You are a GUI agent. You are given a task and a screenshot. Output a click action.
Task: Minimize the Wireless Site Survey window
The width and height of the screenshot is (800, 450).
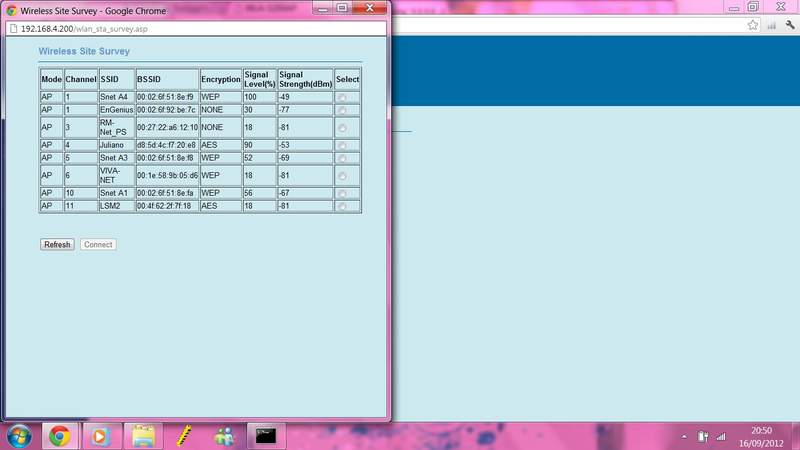(x=322, y=8)
